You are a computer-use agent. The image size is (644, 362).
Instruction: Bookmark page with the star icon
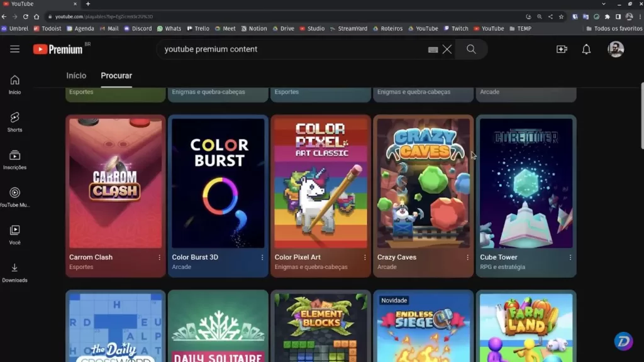pyautogui.click(x=562, y=16)
